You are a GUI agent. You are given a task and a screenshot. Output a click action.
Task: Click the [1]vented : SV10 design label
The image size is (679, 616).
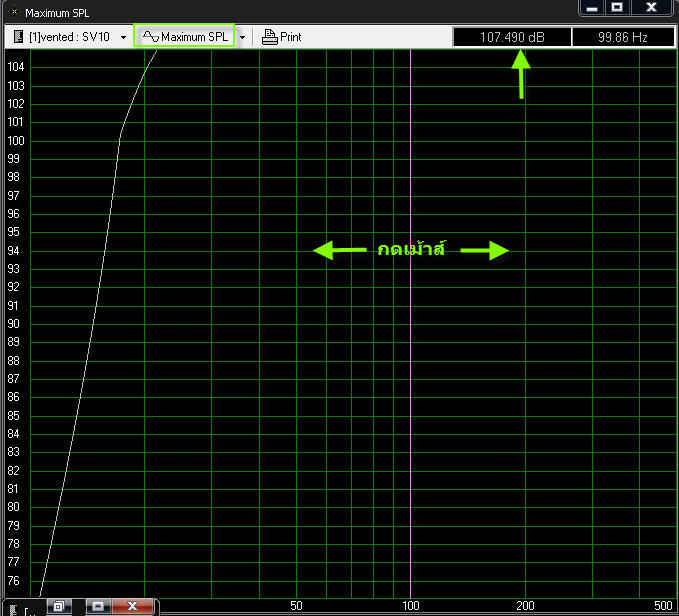tap(69, 37)
